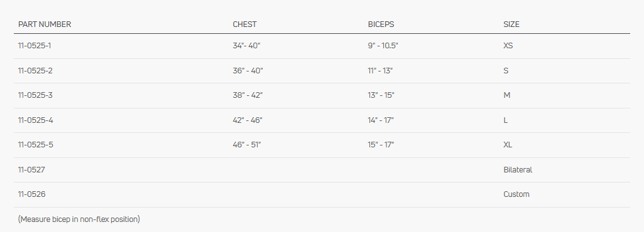
Task: Click the Bilateral size entry
Action: pyautogui.click(x=518, y=169)
